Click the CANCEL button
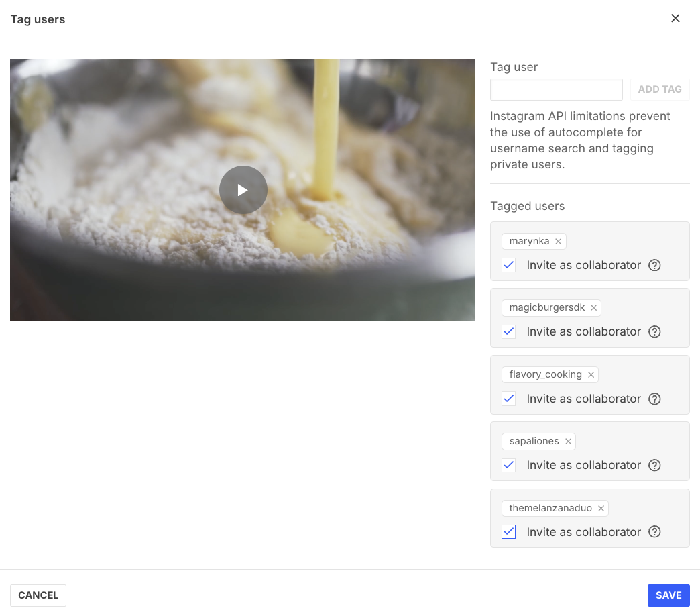This screenshot has height=616, width=700. [x=38, y=595]
